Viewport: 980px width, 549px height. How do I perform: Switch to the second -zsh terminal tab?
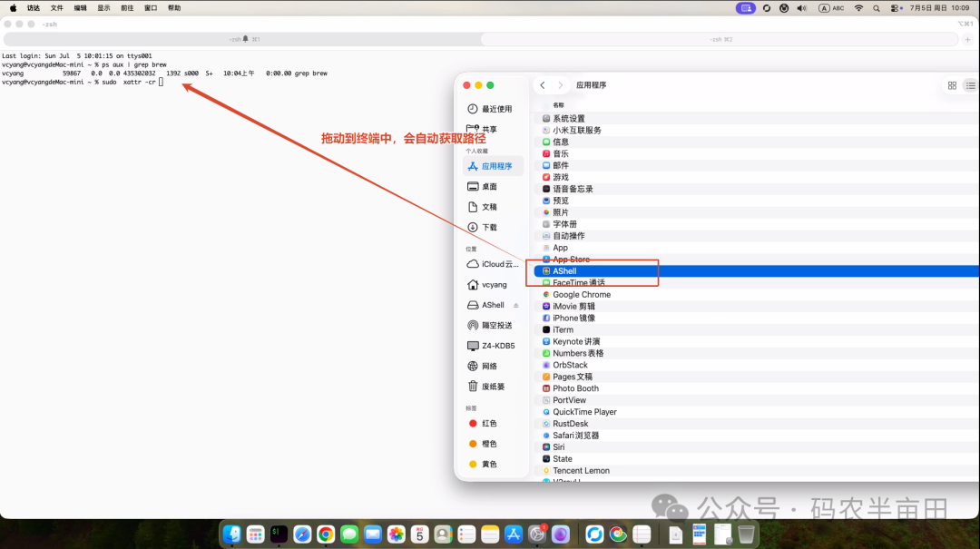tap(720, 39)
